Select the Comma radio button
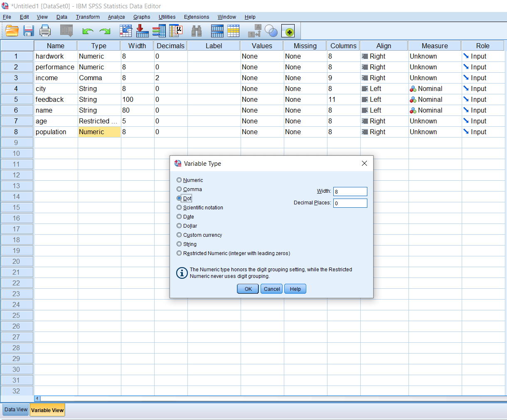This screenshot has height=420, width=507. [x=179, y=189]
